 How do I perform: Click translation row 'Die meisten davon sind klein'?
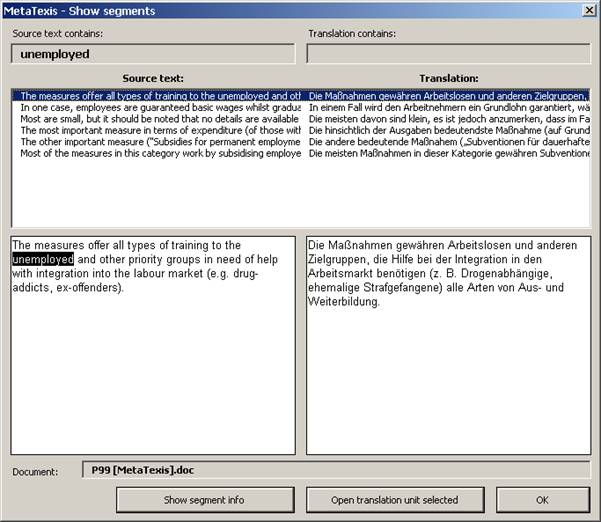coord(447,118)
